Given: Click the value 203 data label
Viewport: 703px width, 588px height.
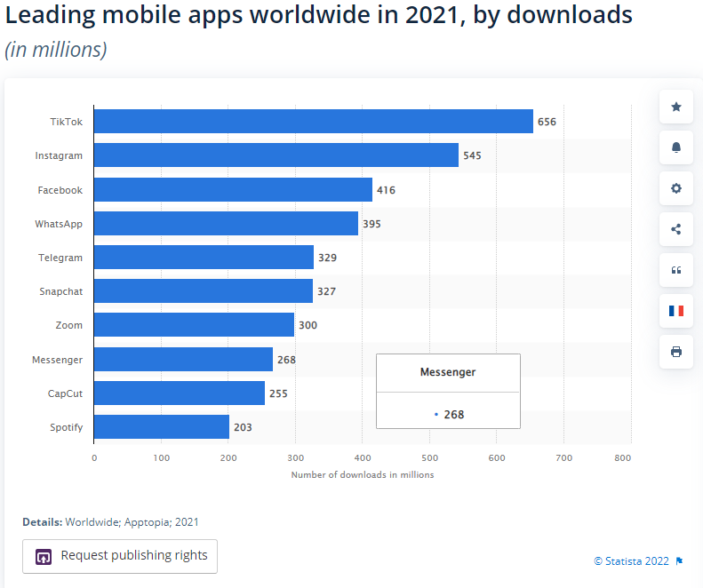Looking at the screenshot, I should [243, 427].
